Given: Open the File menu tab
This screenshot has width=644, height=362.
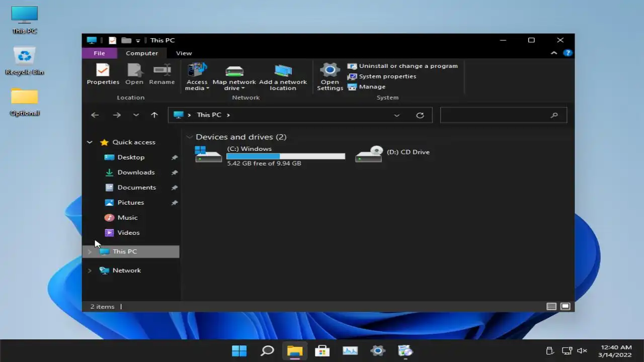Looking at the screenshot, I should (99, 53).
